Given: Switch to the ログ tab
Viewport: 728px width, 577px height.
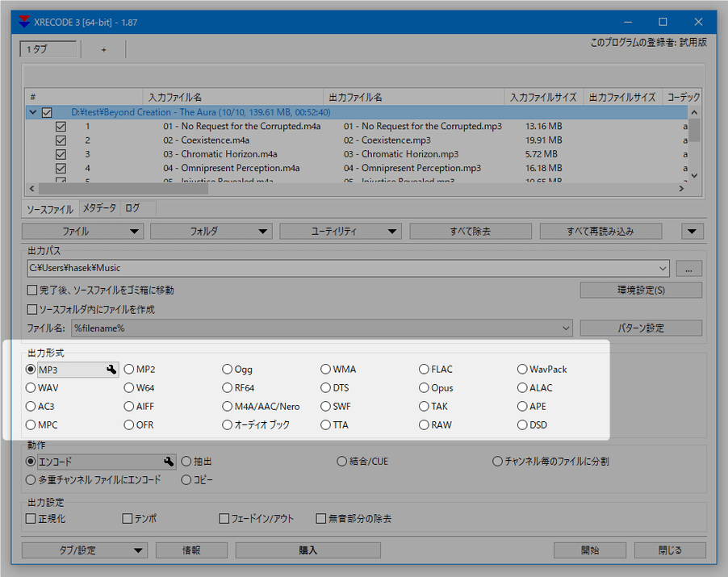Looking at the screenshot, I should pos(133,208).
